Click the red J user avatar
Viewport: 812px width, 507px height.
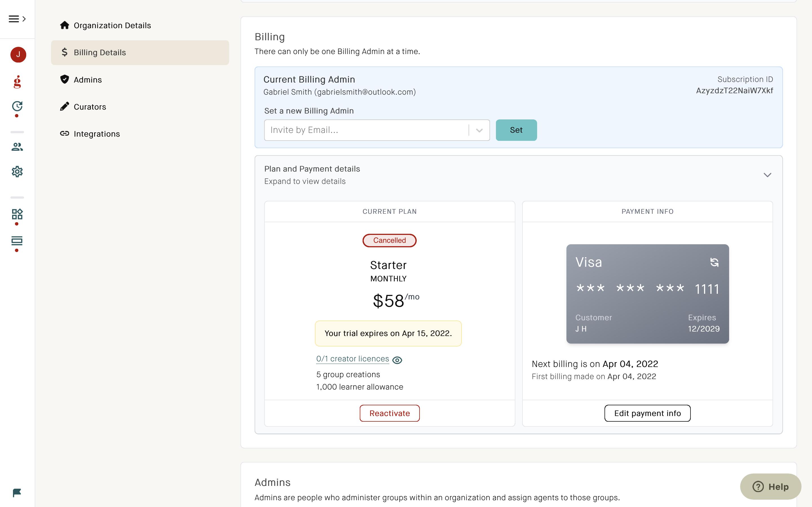point(18,54)
